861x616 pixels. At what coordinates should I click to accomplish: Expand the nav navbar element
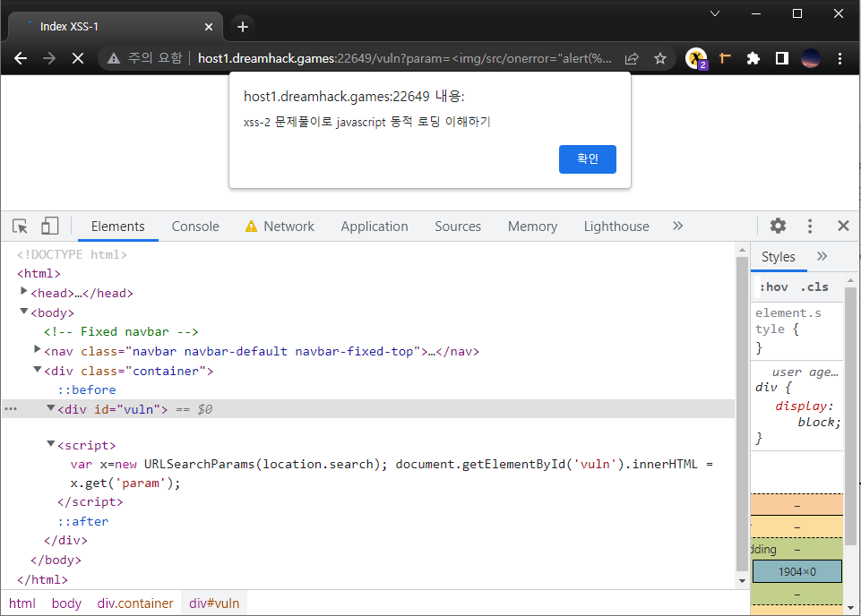pyautogui.click(x=37, y=349)
